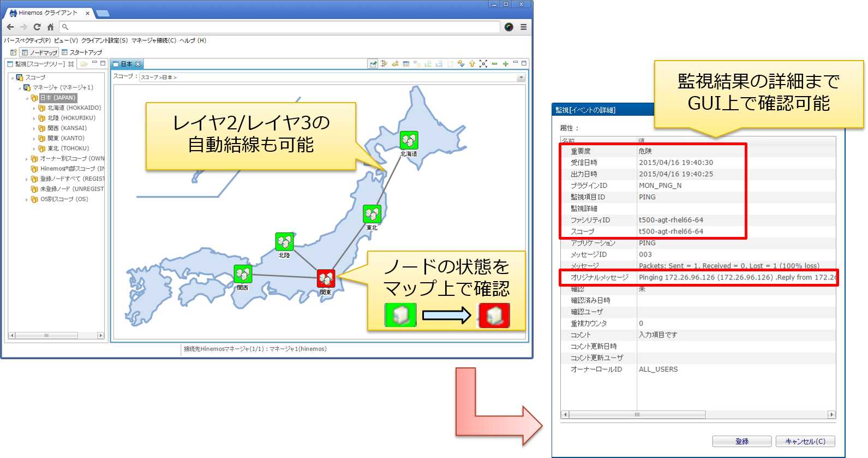
Task: Open a new browser tab
Action: pos(103,14)
